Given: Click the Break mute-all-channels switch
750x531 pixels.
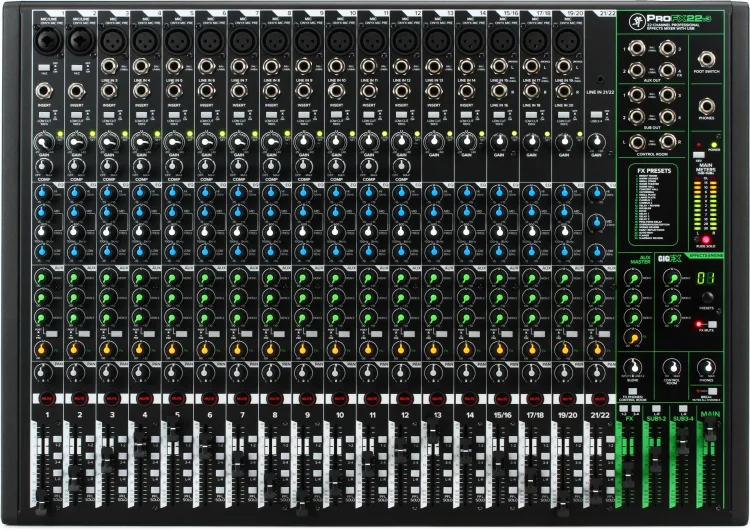Looking at the screenshot, I should pos(714,393).
